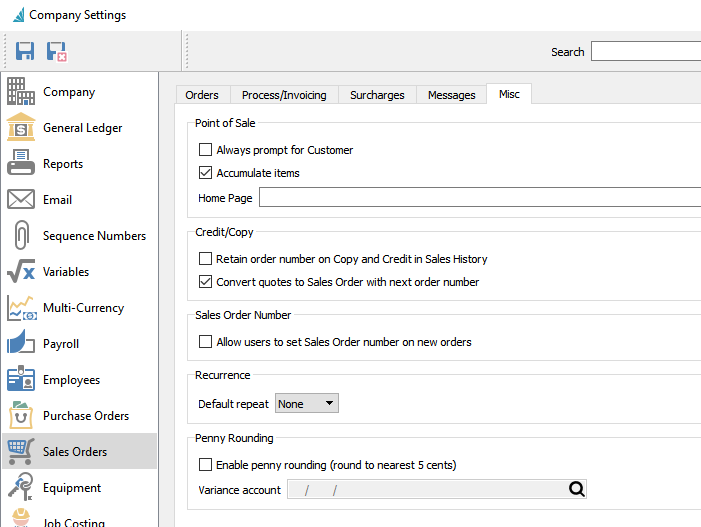Image resolution: width=701 pixels, height=527 pixels.
Task: Click the Home Page text field
Action: [480, 198]
